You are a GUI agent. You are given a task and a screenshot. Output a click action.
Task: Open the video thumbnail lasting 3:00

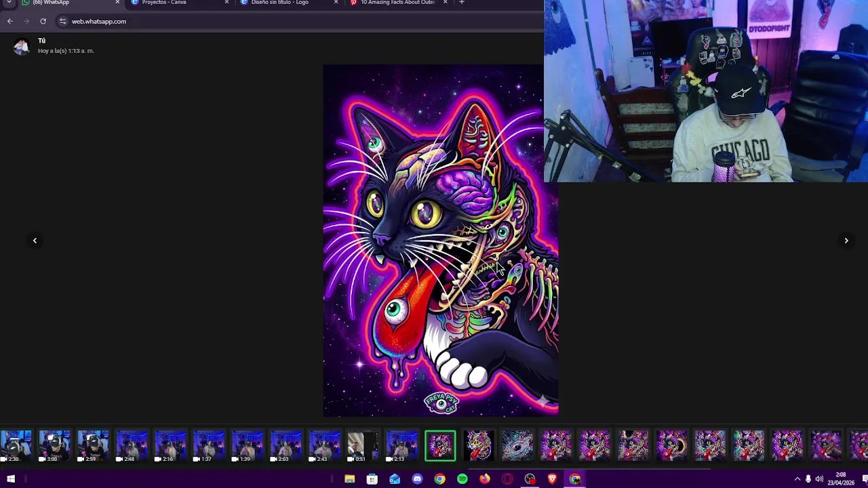click(54, 446)
